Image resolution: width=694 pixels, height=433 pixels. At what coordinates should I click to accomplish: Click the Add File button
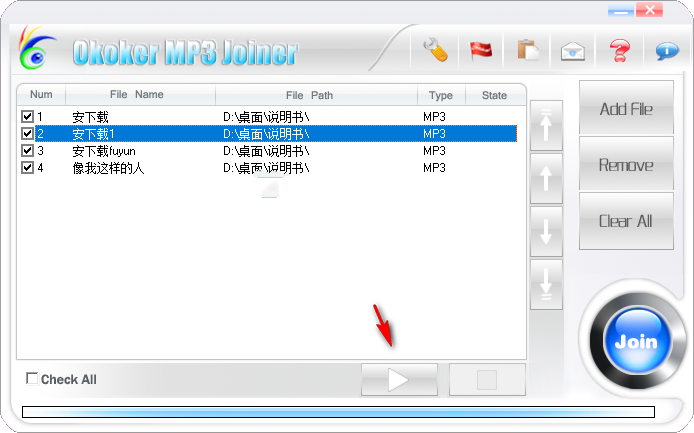click(x=626, y=108)
